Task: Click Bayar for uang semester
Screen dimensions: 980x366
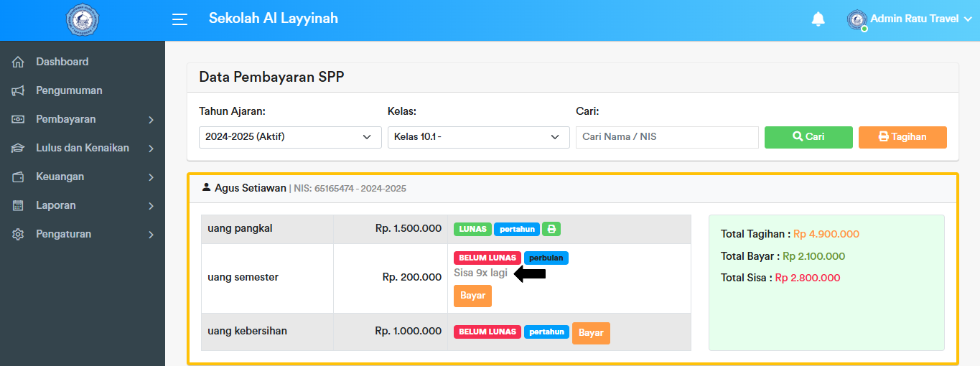Action: pyautogui.click(x=472, y=296)
